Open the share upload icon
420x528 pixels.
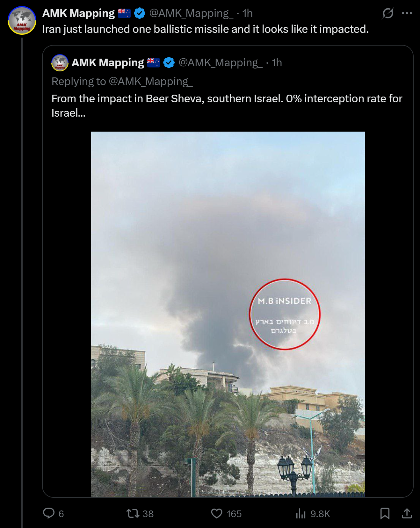coord(407,513)
